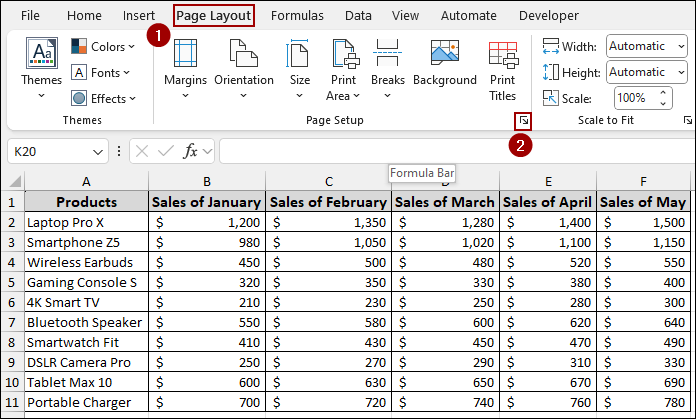
Task: Open the Breaks menu
Action: [x=387, y=62]
